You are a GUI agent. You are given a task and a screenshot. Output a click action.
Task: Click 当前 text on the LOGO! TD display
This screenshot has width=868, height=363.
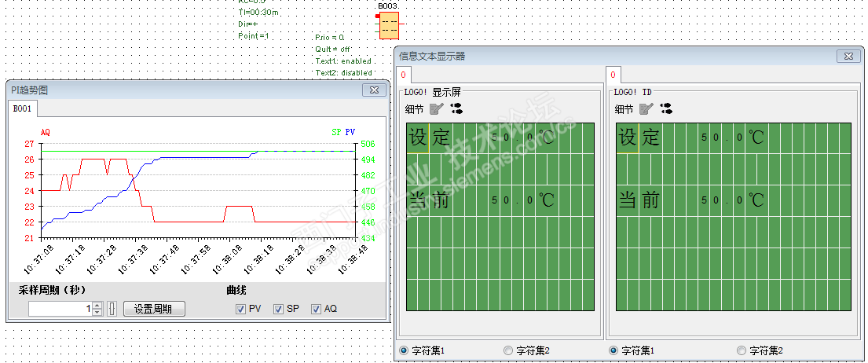click(639, 200)
